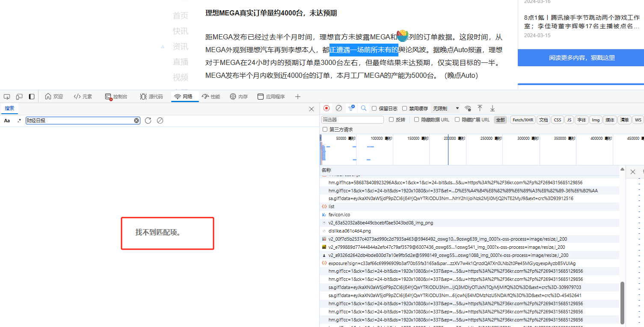Open network search magnifier icon
The image size is (644, 327).
[x=364, y=109]
